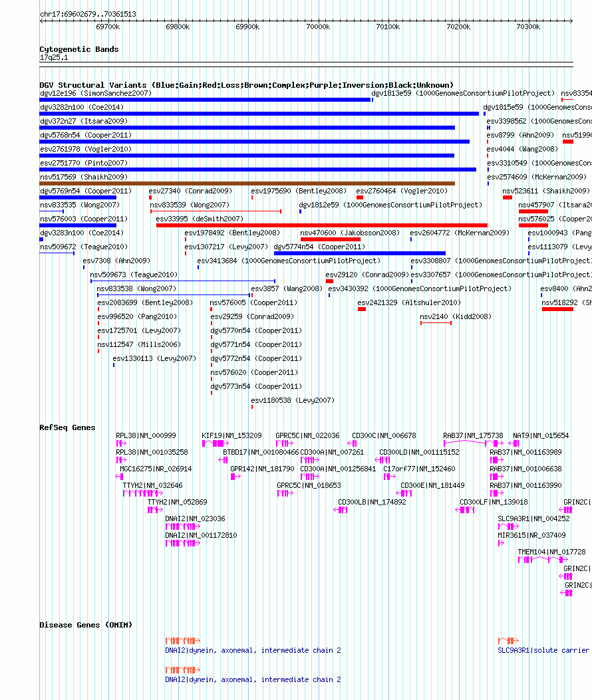Select the DGV Structural Variants track title
The height and width of the screenshot is (700, 592).
point(247,85)
